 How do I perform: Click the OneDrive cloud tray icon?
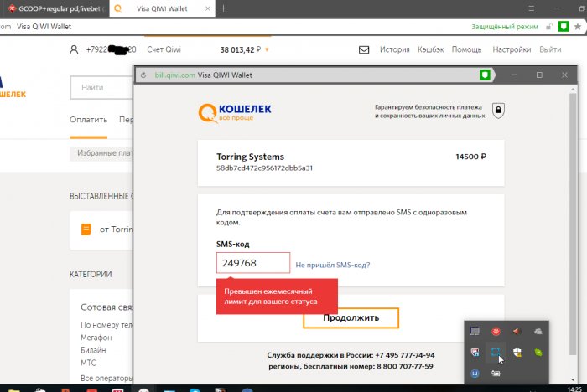pyautogui.click(x=538, y=331)
